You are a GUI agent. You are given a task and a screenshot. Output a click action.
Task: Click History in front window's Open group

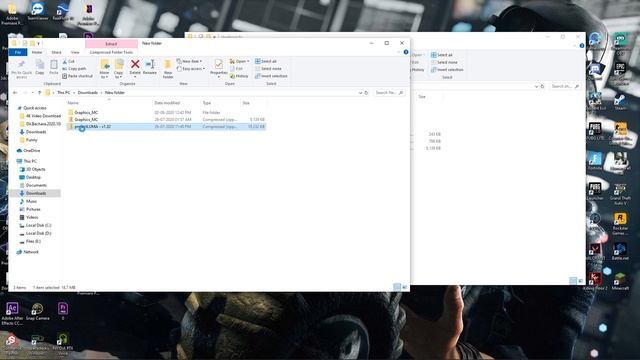coord(239,76)
